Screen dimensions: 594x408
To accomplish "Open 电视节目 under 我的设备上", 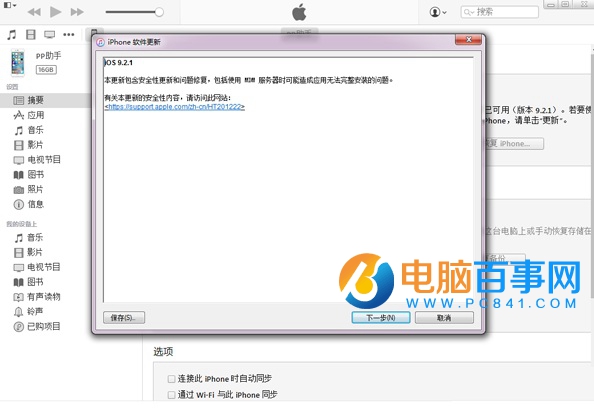I will click(45, 267).
